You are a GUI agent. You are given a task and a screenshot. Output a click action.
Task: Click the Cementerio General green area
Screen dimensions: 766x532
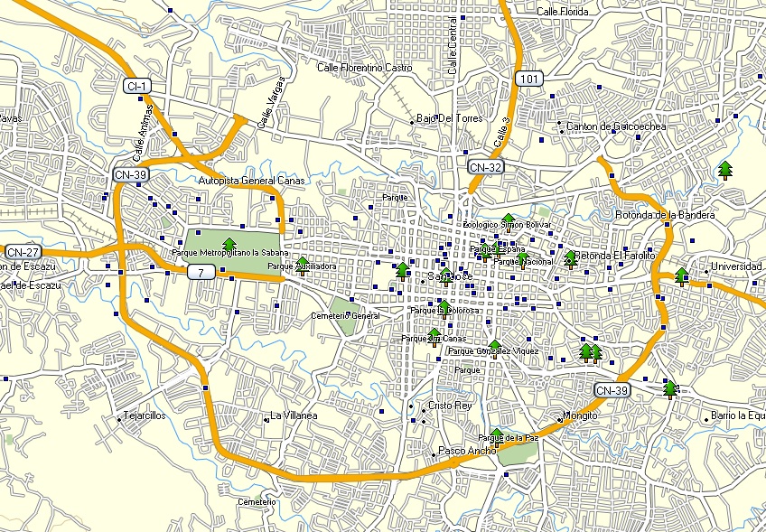[x=343, y=320]
